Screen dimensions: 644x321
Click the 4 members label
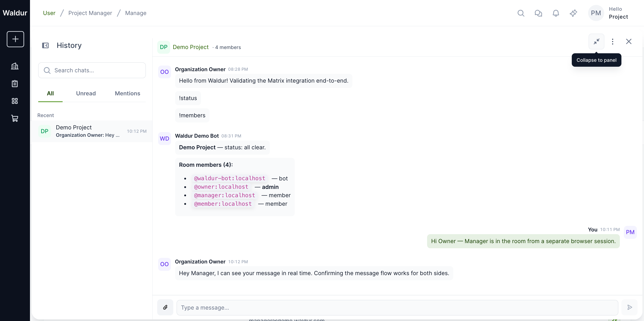pos(228,47)
